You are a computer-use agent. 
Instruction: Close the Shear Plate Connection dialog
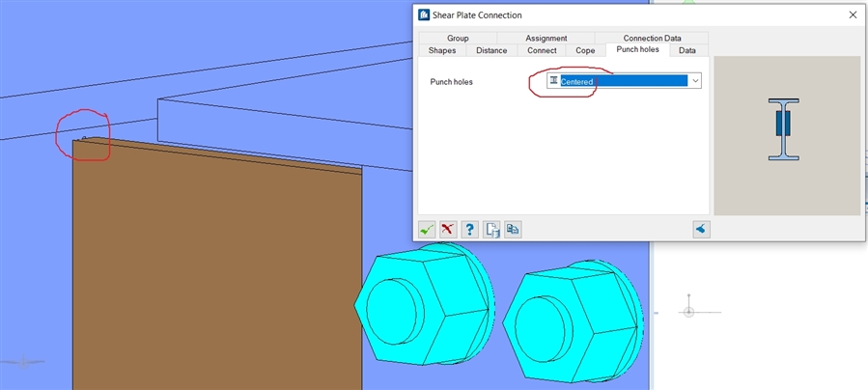click(x=854, y=14)
